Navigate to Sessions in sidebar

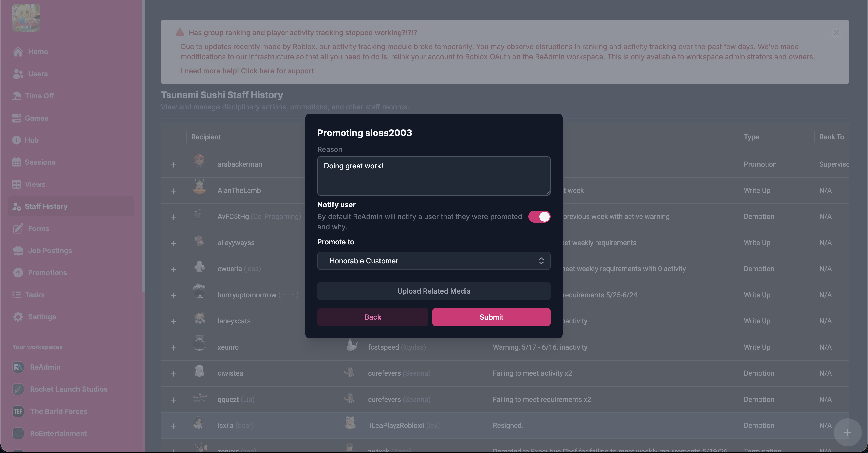[x=40, y=162]
